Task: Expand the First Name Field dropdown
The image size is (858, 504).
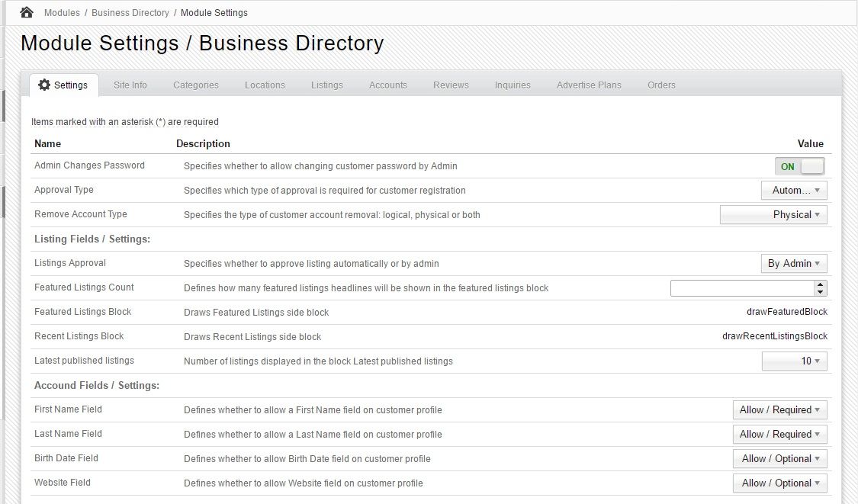Action: [779, 409]
